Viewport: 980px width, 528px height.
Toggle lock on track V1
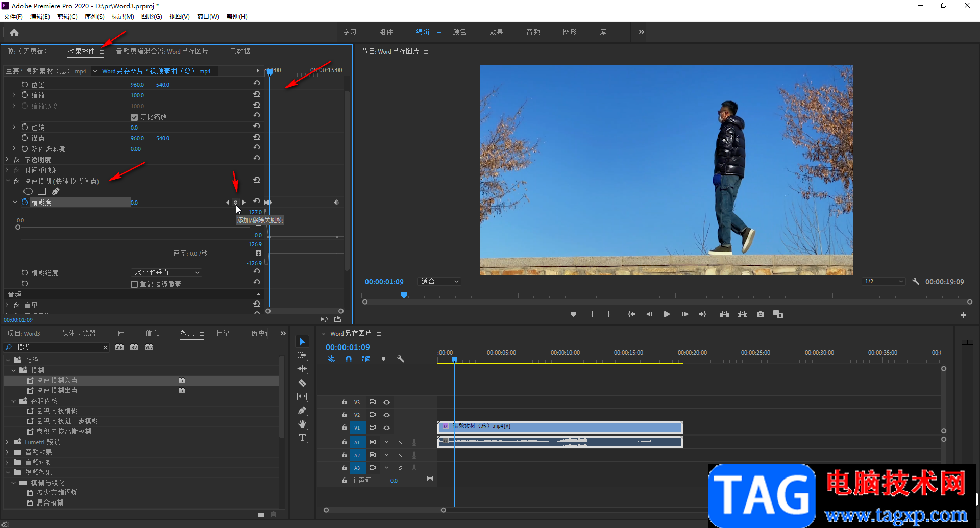click(345, 428)
